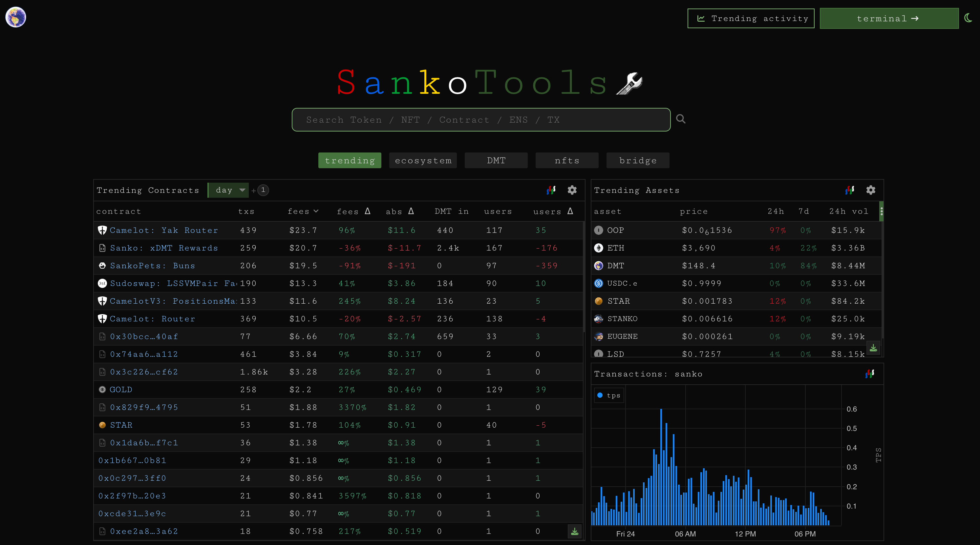
Task: Click DMT asset globe icon
Action: click(598, 266)
